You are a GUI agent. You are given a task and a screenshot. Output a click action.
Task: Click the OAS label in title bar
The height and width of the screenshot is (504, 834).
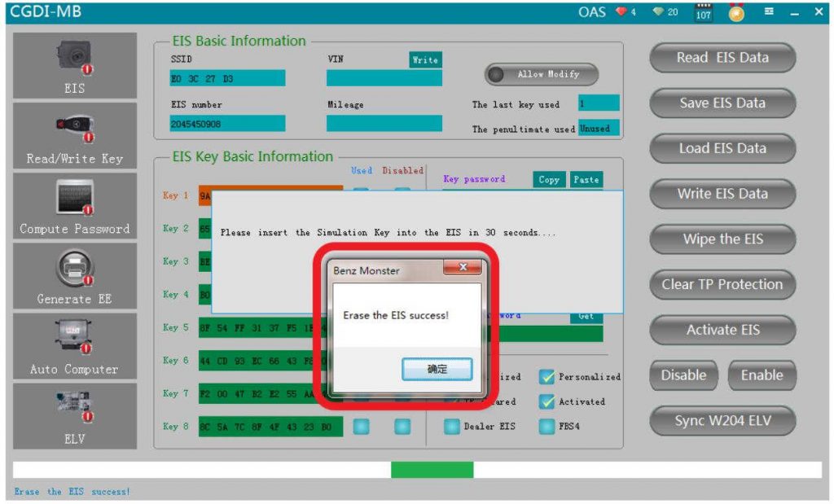(x=592, y=11)
